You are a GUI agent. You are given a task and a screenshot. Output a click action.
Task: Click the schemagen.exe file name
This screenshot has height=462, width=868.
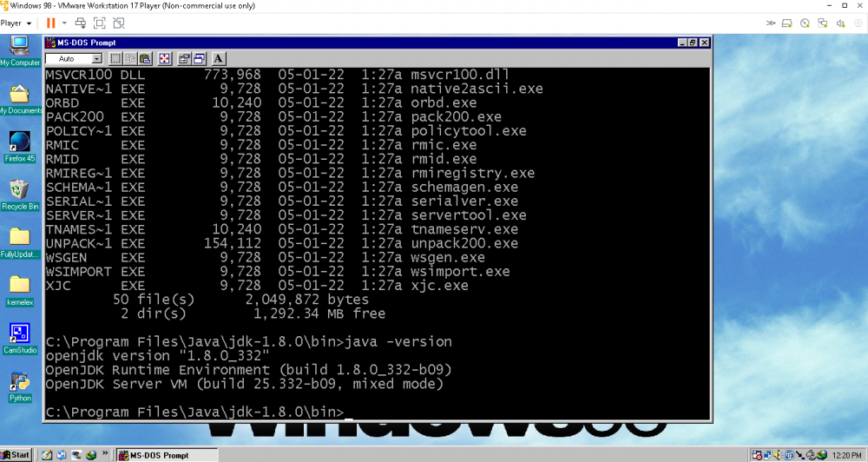(464, 188)
